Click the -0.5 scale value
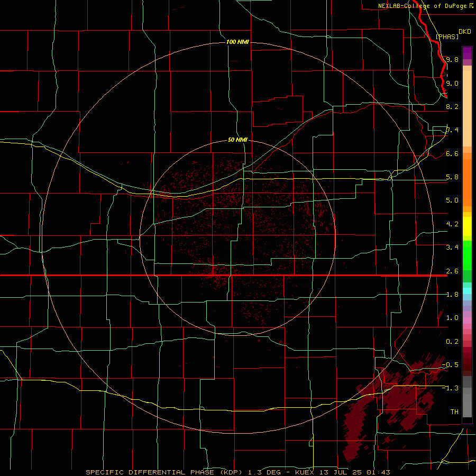This screenshot has height=476, width=476. [x=450, y=365]
